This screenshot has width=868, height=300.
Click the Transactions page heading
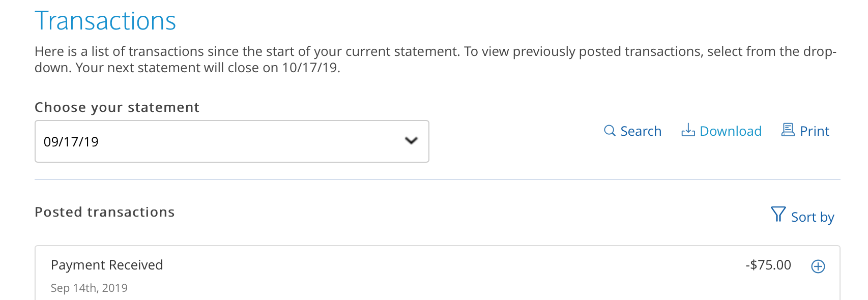pos(105,21)
